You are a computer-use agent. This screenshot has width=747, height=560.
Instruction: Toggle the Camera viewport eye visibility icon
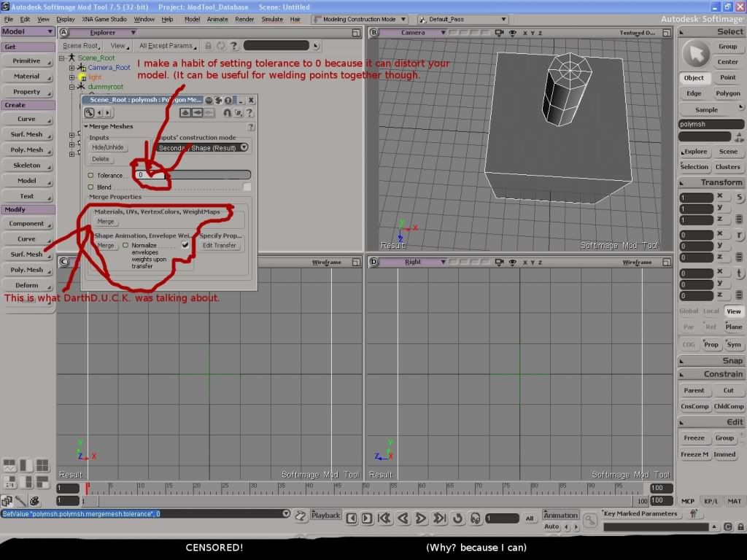(x=513, y=33)
